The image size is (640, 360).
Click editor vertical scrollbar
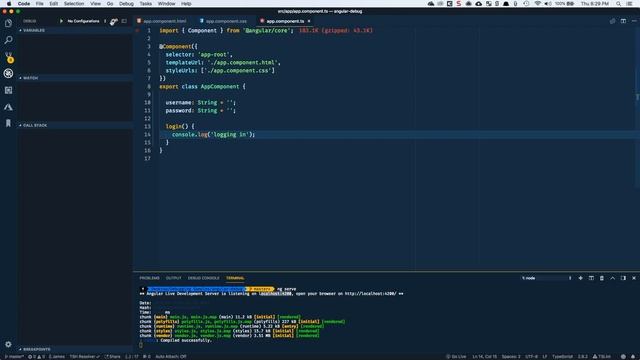click(x=637, y=106)
